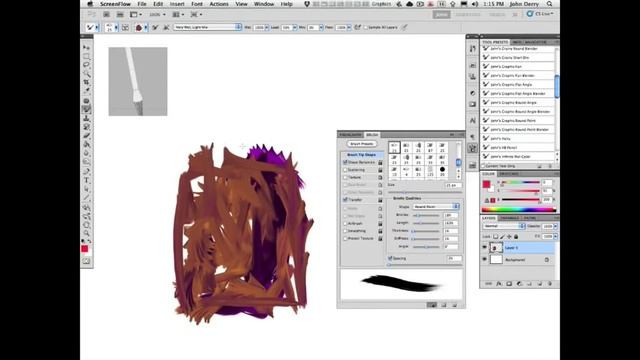Open CS Live button
This screenshot has width=640, height=360.
[x=540, y=14]
